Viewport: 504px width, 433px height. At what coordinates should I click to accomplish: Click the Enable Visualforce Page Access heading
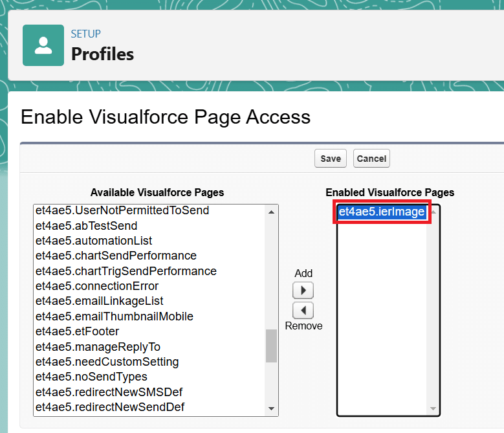coord(166,117)
